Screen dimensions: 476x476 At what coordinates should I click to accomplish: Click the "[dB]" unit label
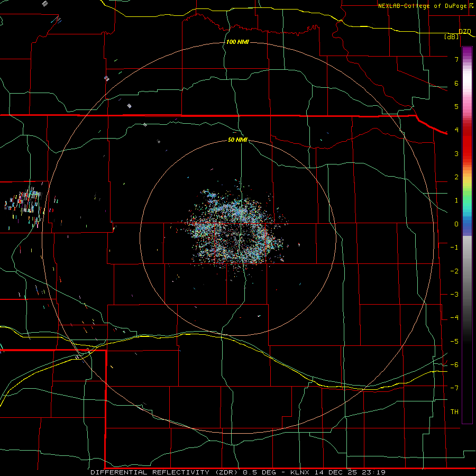(452, 36)
